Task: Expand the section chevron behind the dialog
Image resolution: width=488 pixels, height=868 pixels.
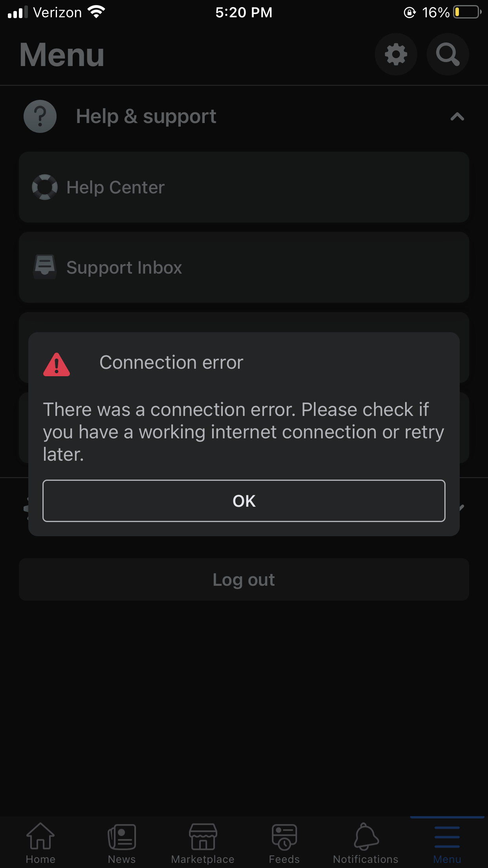Action: [x=462, y=508]
